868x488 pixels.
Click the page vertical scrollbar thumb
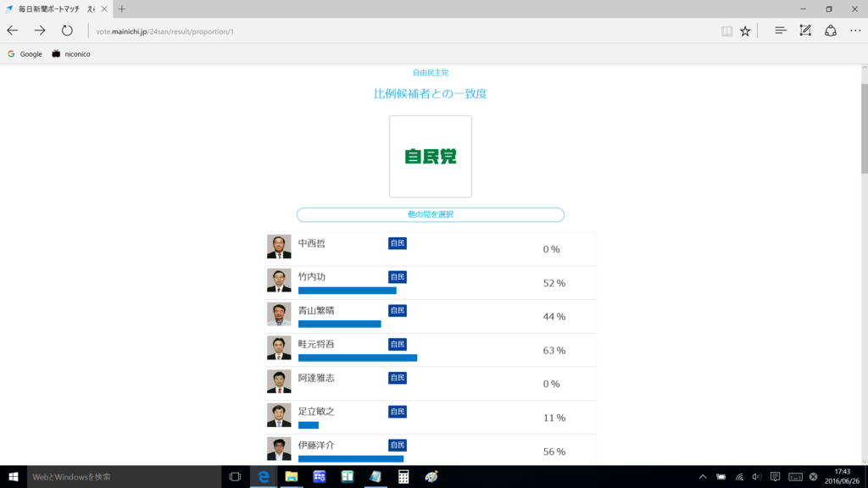pos(864,129)
